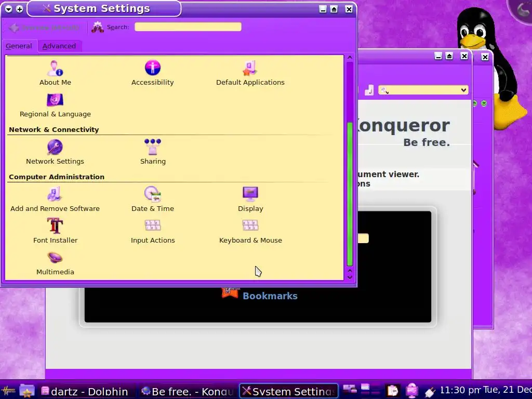Image resolution: width=532 pixels, height=399 pixels.
Task: Open the Multimedia settings icon
Action: click(x=55, y=258)
